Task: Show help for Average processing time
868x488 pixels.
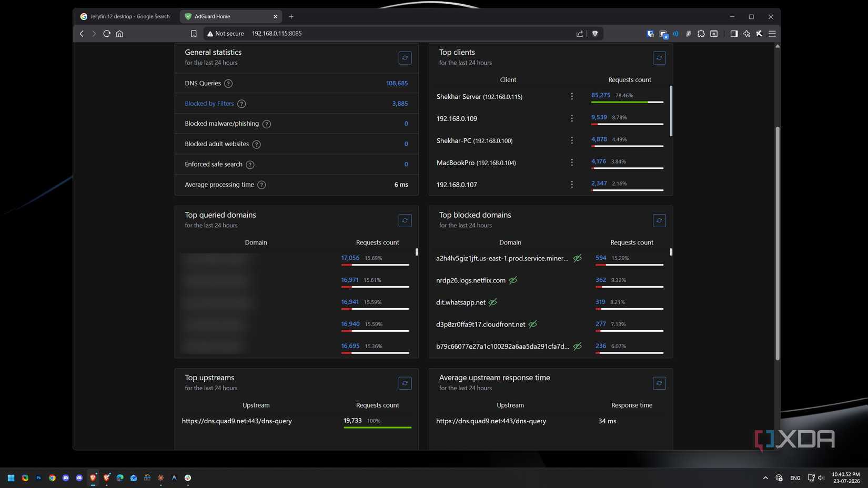Action: tap(261, 185)
